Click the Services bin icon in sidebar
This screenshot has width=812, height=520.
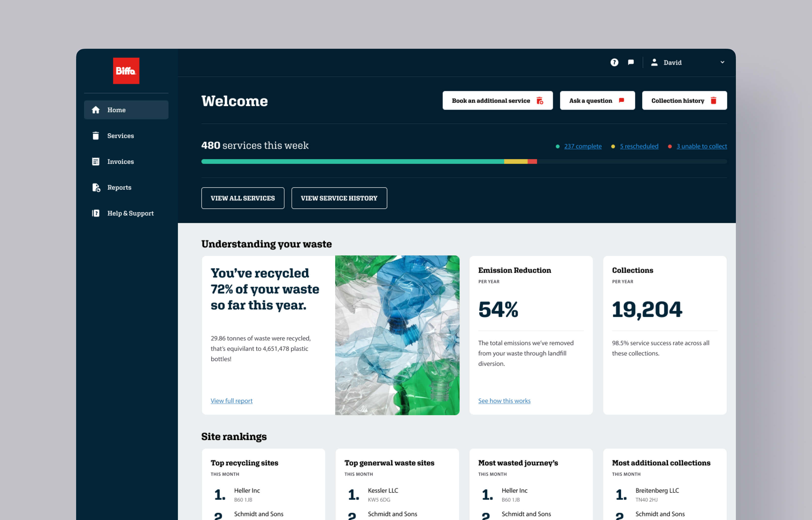pos(96,136)
